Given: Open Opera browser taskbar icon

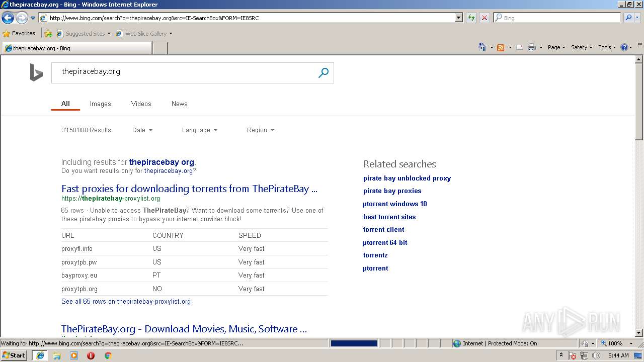Looking at the screenshot, I should [91, 355].
